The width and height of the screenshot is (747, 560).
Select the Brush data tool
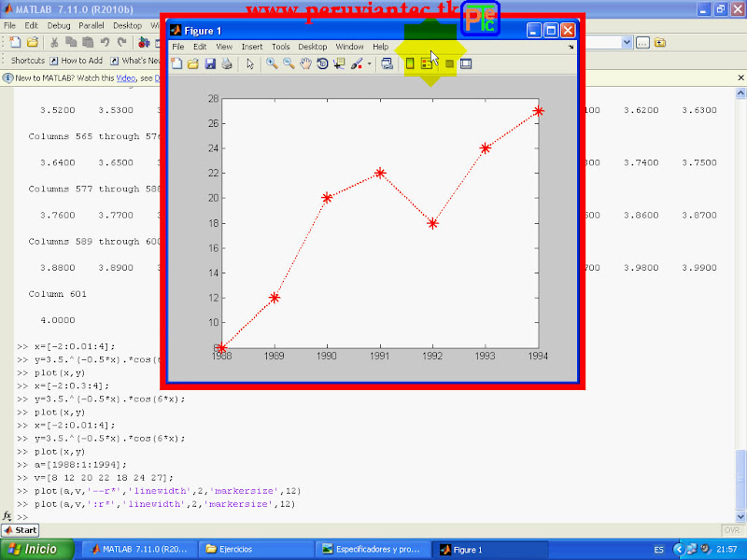(x=357, y=63)
